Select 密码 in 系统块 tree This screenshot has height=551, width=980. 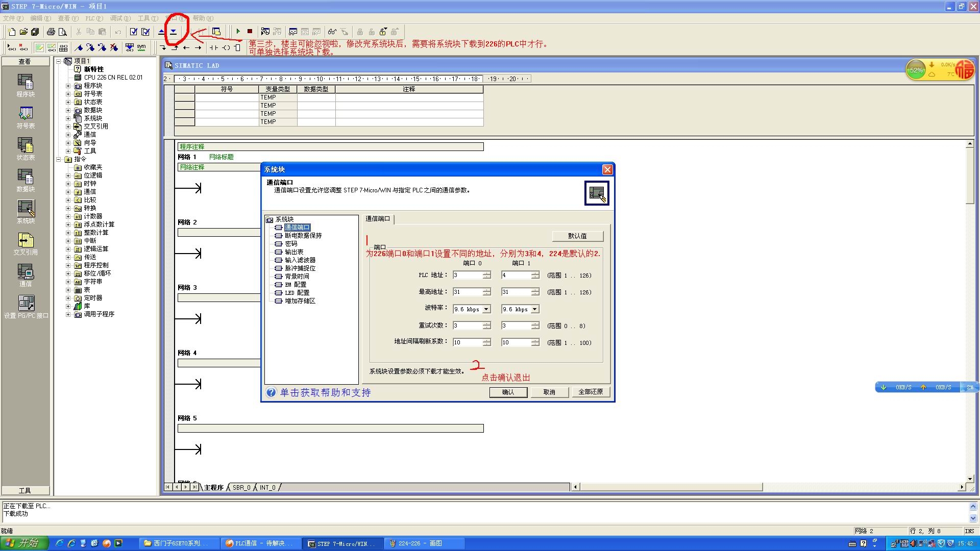pyautogui.click(x=291, y=244)
